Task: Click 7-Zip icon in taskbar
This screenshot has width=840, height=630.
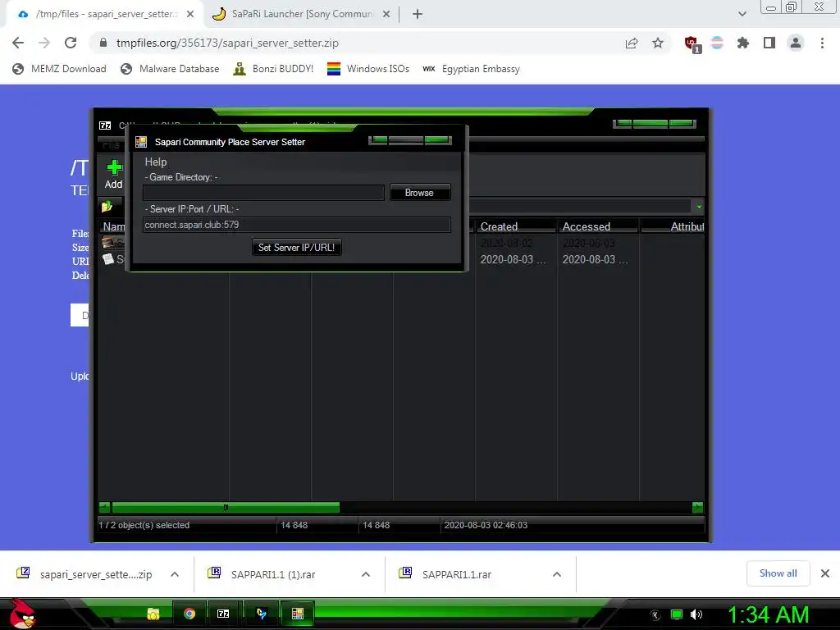Action: [223, 614]
